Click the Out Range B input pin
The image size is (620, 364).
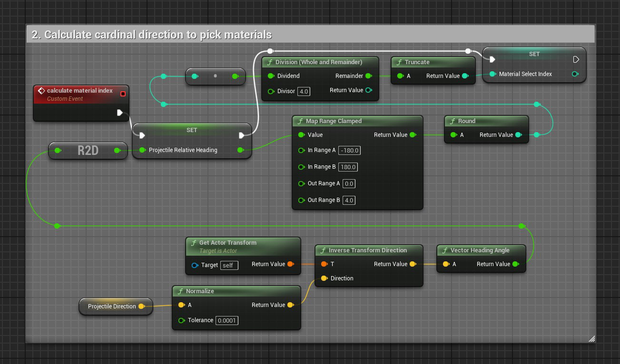[x=301, y=200]
